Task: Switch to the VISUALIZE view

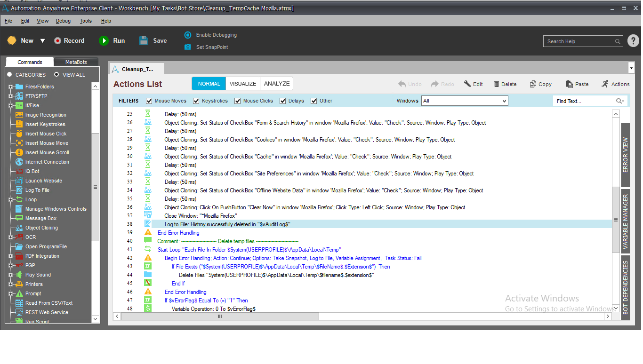Action: tap(243, 84)
